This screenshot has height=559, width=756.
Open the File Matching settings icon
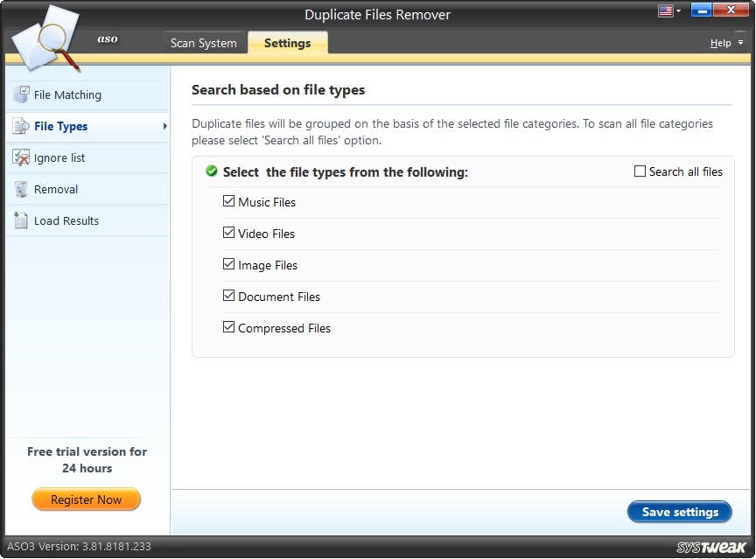[x=20, y=94]
